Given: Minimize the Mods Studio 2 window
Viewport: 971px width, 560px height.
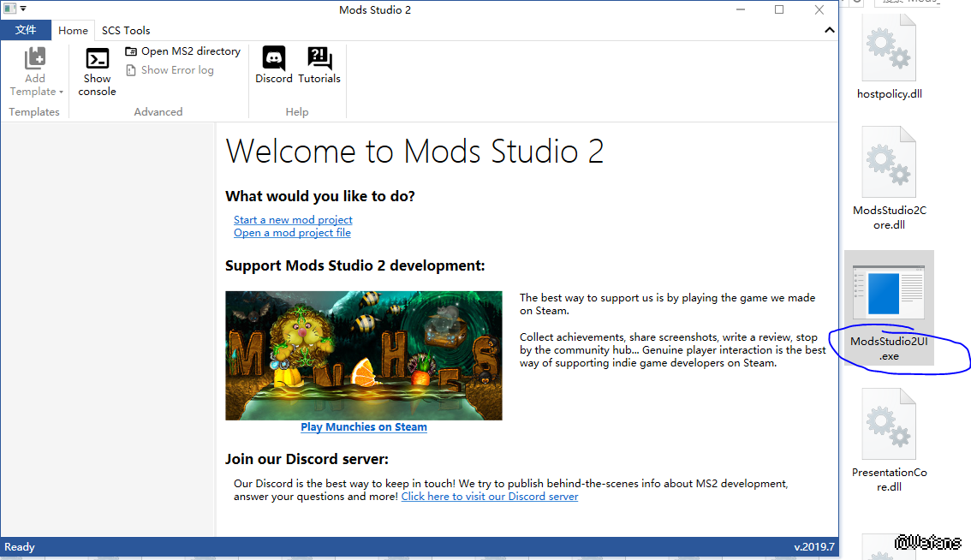Looking at the screenshot, I should (741, 9).
